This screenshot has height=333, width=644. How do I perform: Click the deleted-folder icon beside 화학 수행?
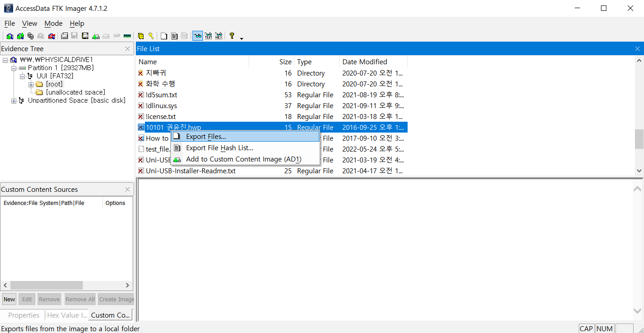tap(141, 84)
